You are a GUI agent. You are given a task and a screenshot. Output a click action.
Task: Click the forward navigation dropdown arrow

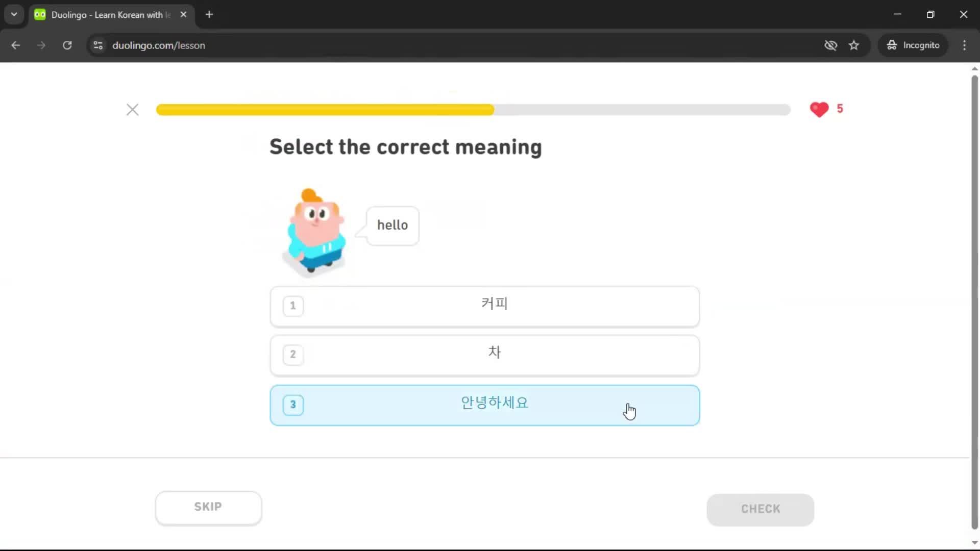coord(41,45)
